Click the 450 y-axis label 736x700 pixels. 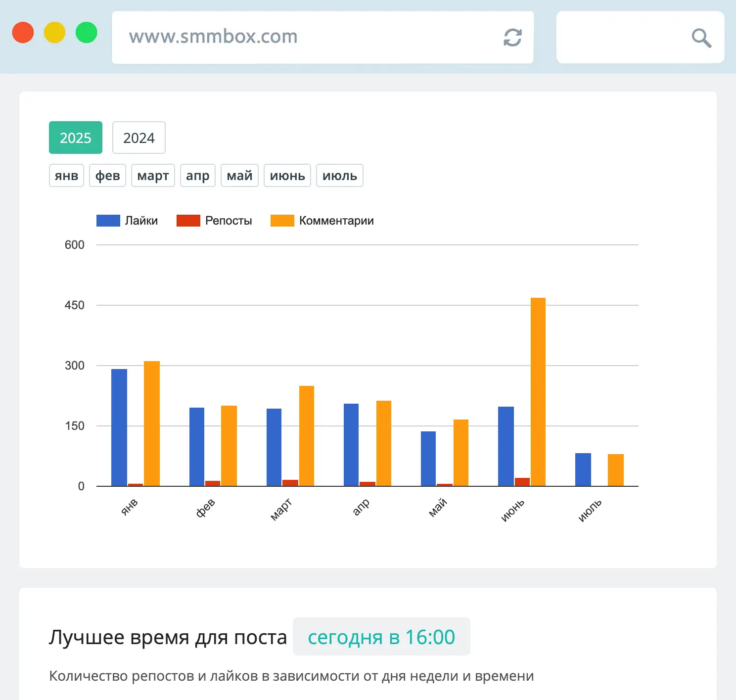tap(75, 305)
